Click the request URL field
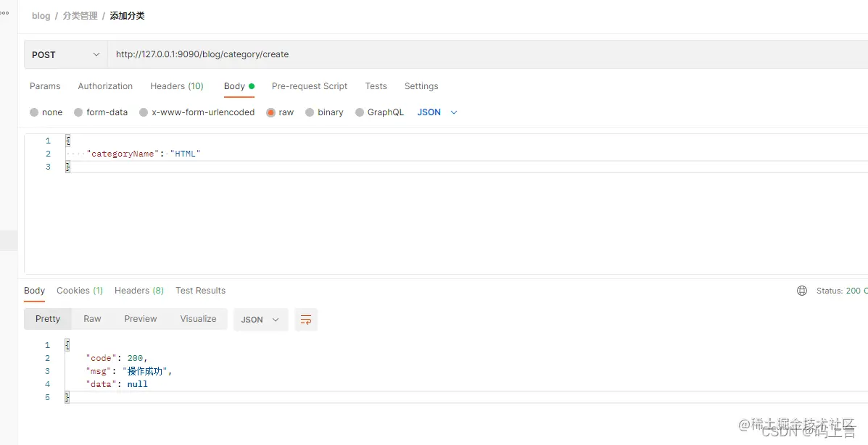Screen dimensions: 868x445 pos(488,54)
